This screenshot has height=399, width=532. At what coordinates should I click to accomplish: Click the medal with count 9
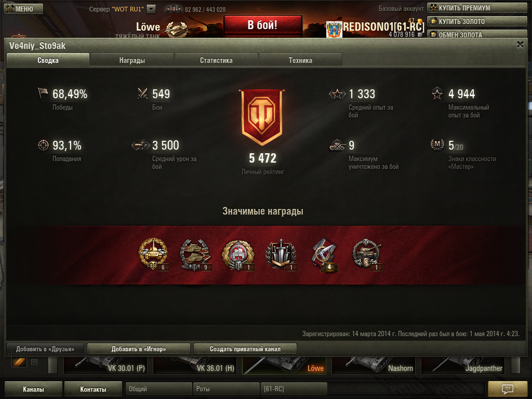pos(196,254)
